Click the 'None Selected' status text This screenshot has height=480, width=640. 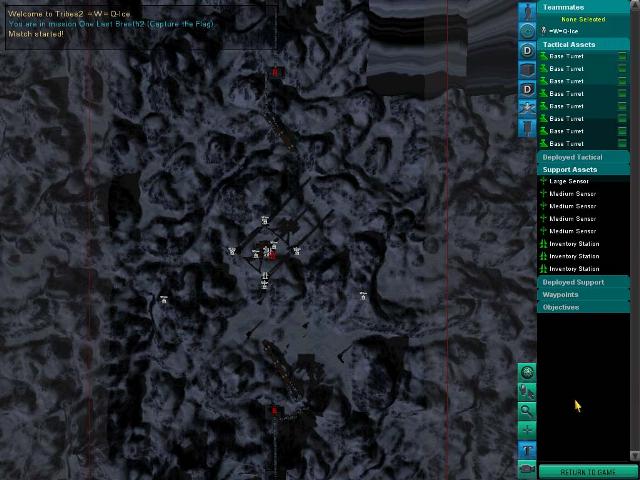[x=583, y=19]
